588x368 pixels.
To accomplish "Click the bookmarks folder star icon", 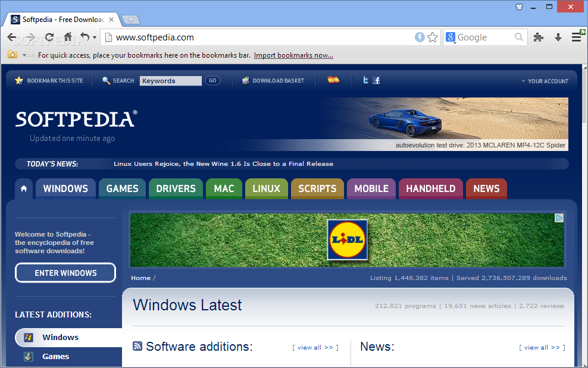I will (12, 55).
